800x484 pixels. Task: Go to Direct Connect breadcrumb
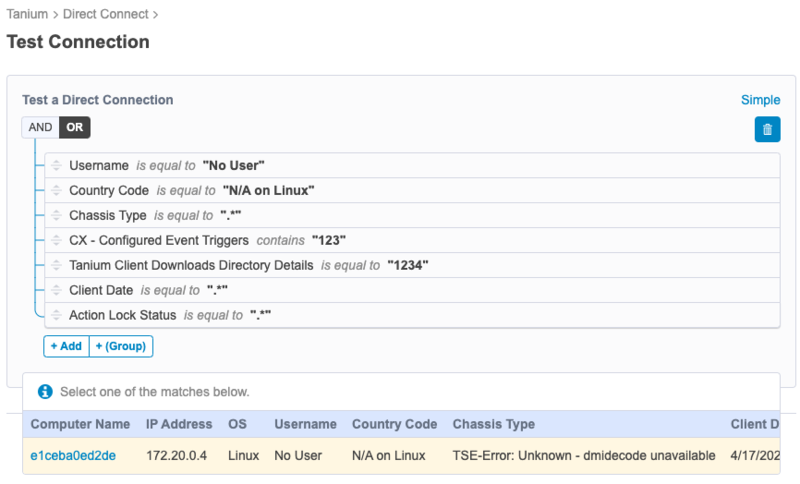106,14
